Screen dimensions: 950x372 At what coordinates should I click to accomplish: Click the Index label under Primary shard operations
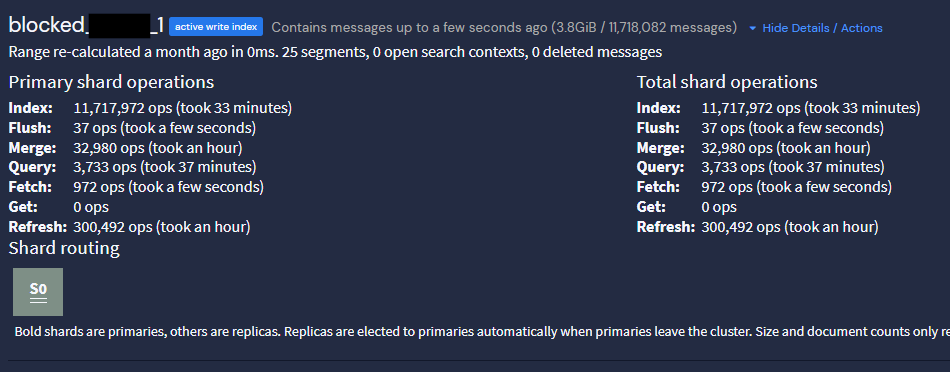point(31,108)
